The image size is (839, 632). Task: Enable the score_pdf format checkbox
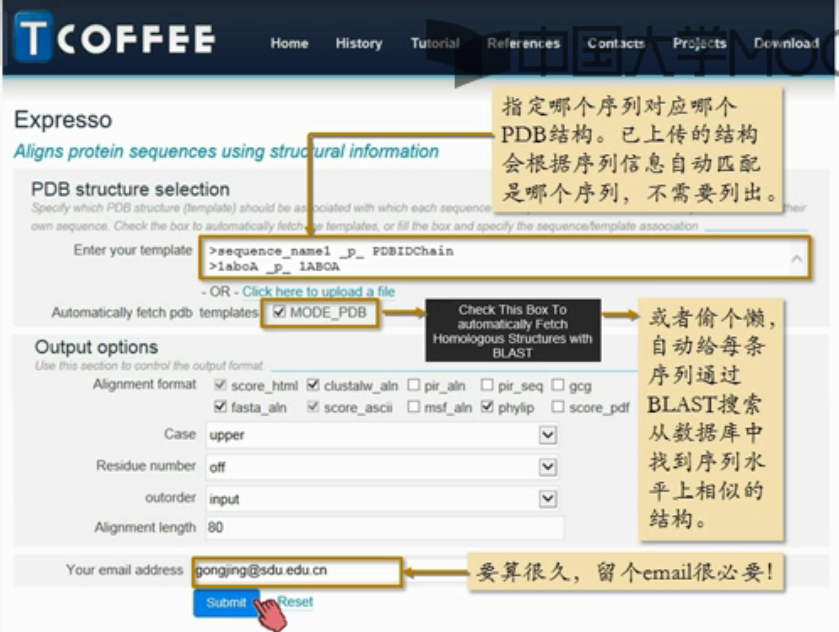pos(558,407)
